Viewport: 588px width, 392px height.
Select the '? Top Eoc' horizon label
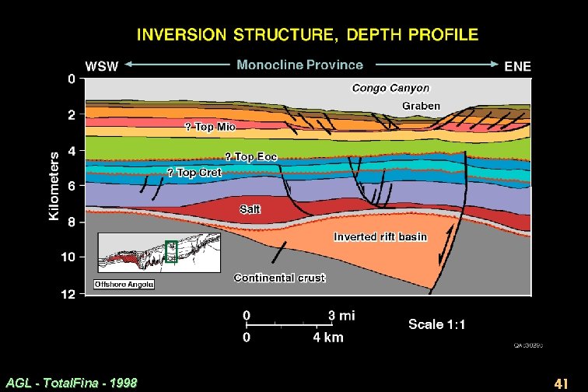pyautogui.click(x=251, y=156)
